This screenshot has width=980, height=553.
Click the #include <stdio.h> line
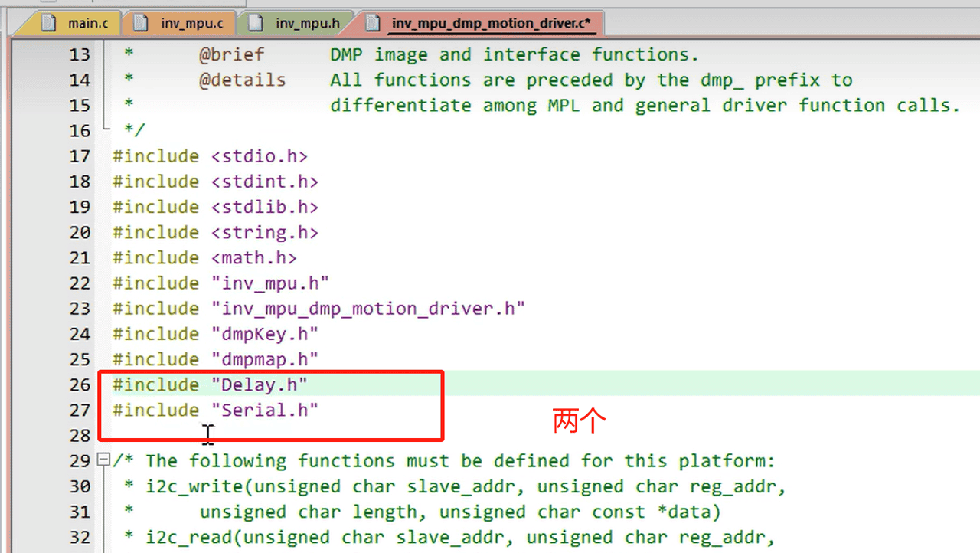pos(210,156)
